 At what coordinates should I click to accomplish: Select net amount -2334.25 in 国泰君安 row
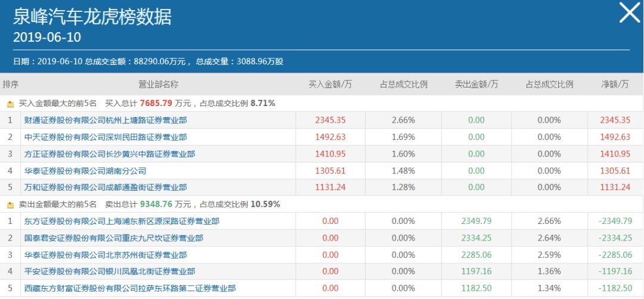615,238
